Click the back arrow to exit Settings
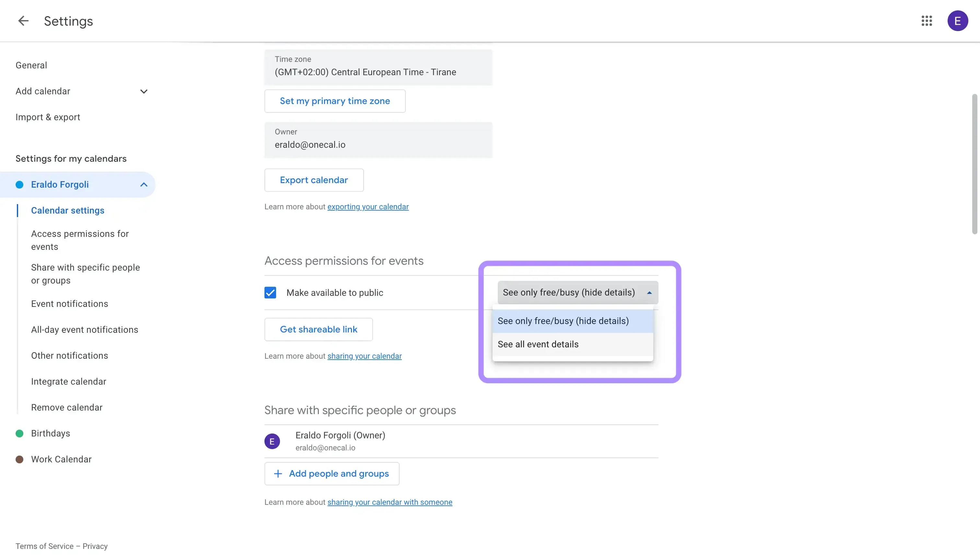Image resolution: width=980 pixels, height=556 pixels. coord(23,21)
